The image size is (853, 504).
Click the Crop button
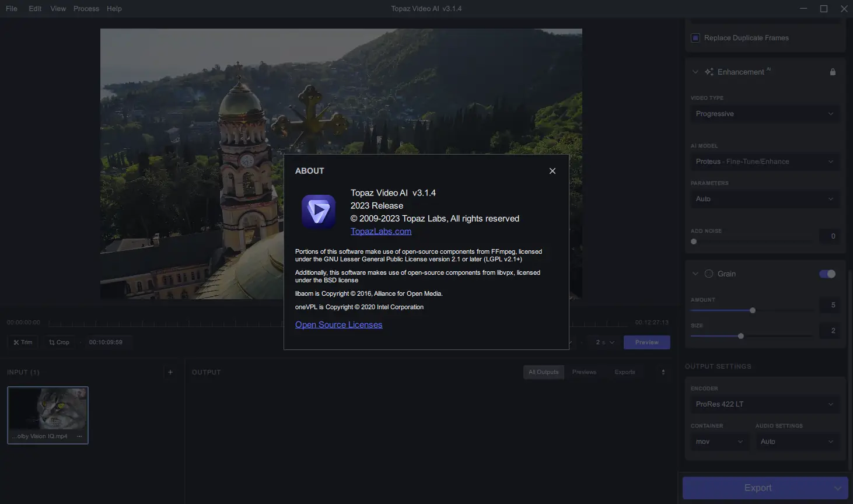(59, 342)
